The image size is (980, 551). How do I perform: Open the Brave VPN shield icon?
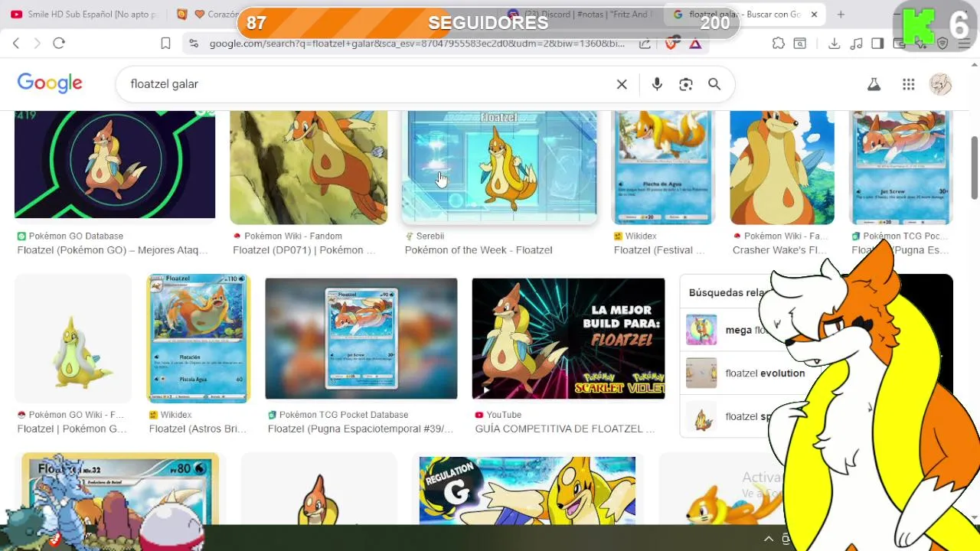pos(942,44)
